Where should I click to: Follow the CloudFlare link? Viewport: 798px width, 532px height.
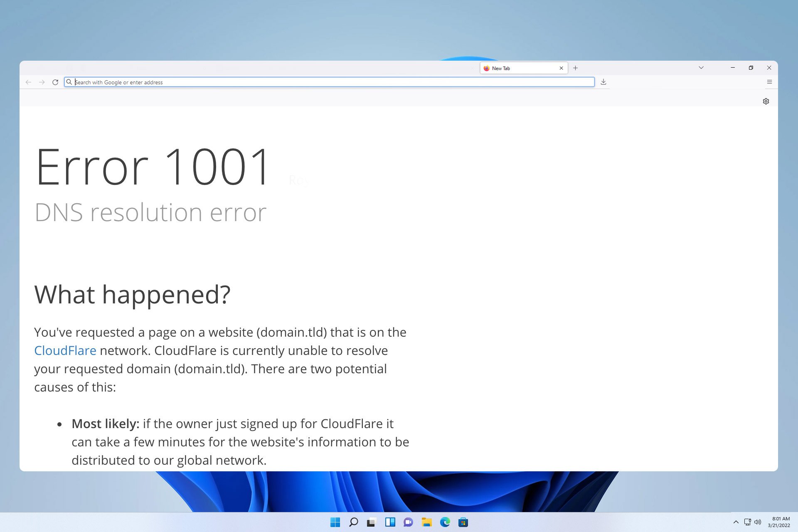pyautogui.click(x=65, y=350)
